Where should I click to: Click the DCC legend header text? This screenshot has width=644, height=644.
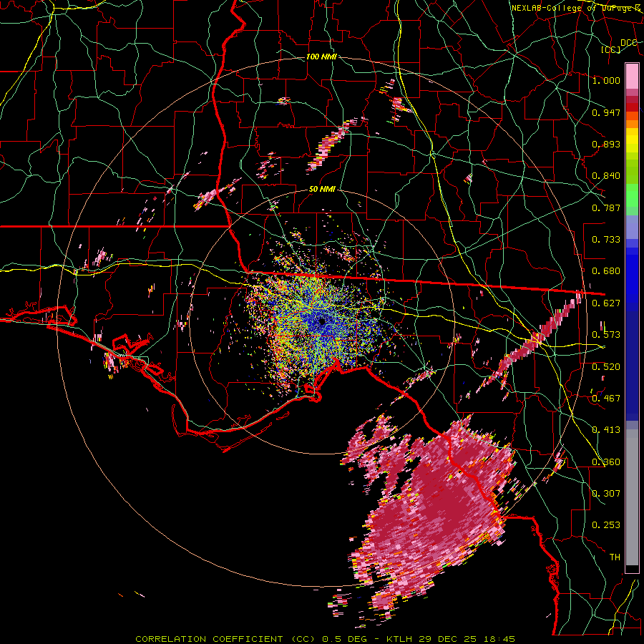coord(629,43)
